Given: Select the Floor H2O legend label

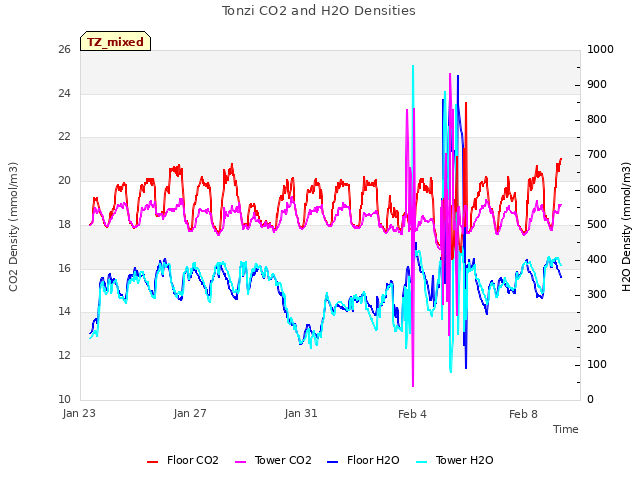Looking at the screenshot, I should click(373, 460).
